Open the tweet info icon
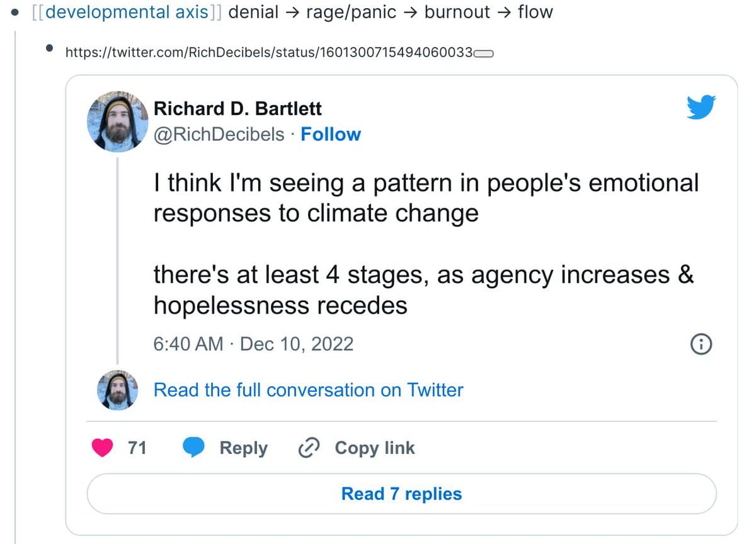This screenshot has height=544, width=756. click(701, 344)
